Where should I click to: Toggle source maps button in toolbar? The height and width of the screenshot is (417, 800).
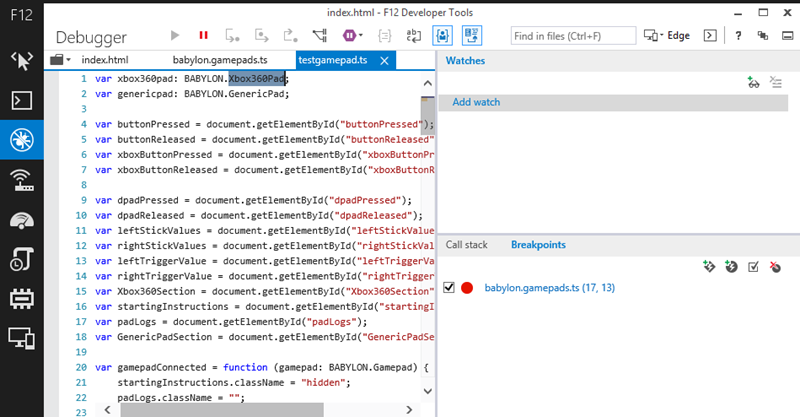click(x=472, y=36)
